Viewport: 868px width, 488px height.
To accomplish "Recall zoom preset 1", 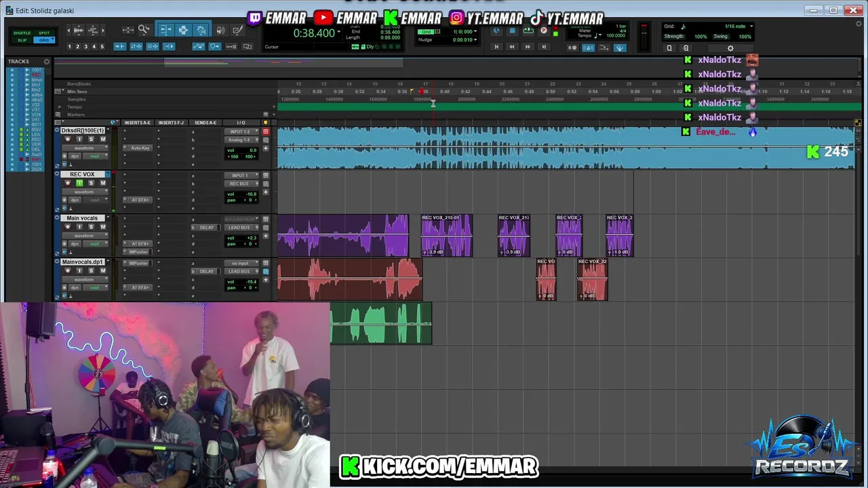I will (69, 47).
